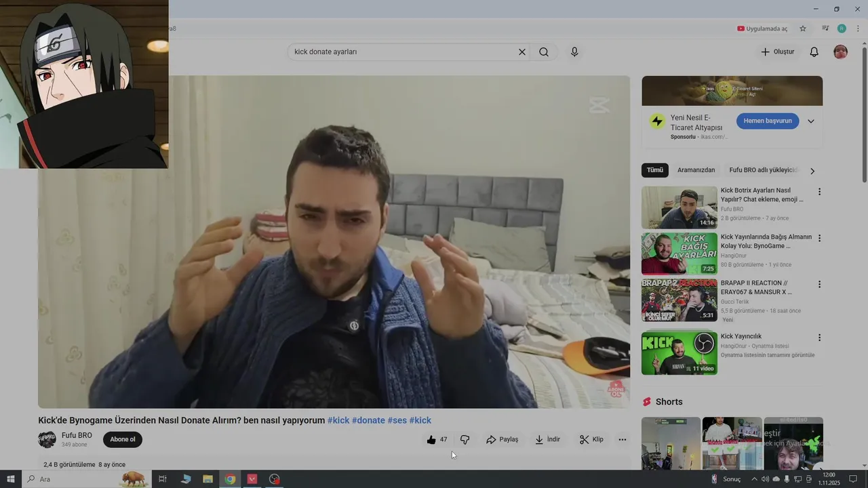
Task: Open YouTube account avatar menu
Action: click(840, 52)
